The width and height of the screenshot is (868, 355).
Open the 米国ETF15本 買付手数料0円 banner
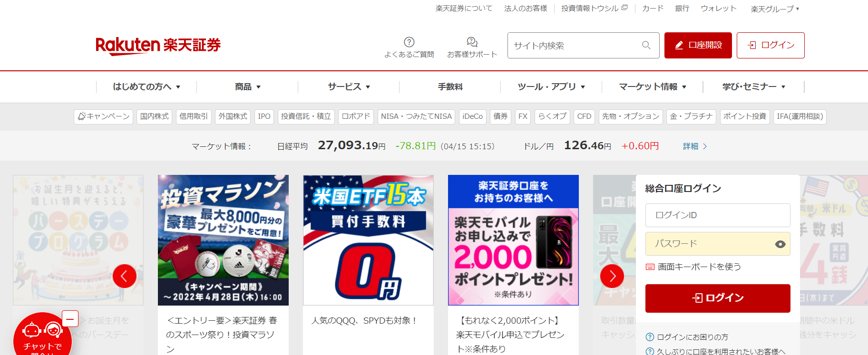368,240
